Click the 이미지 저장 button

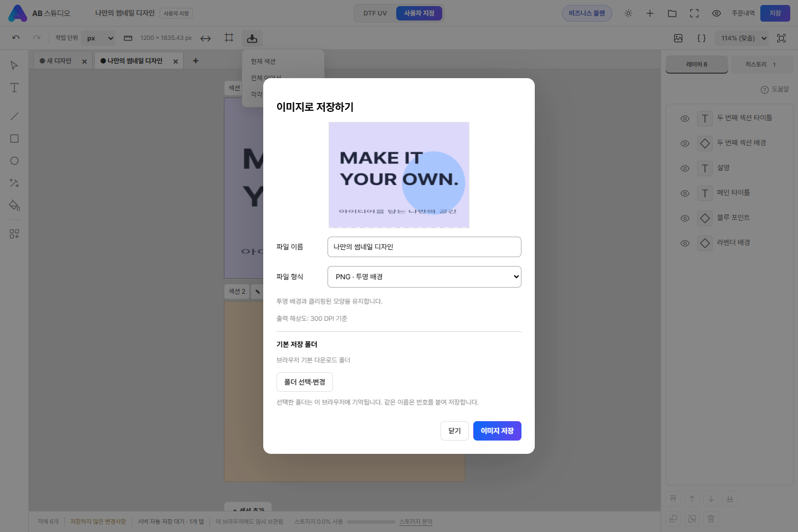(497, 431)
